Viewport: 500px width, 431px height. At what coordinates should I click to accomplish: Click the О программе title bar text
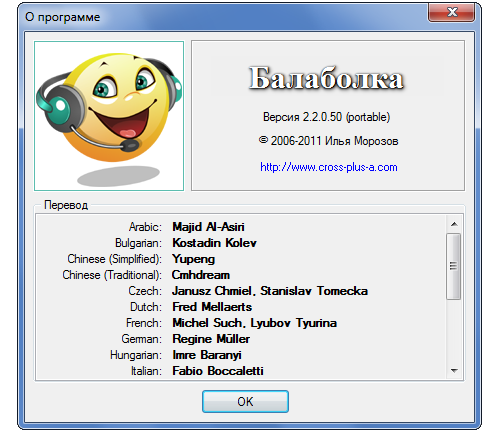[x=63, y=17]
